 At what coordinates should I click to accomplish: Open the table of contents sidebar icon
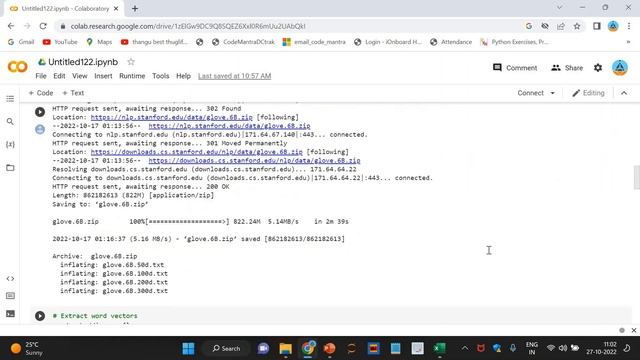[10, 99]
